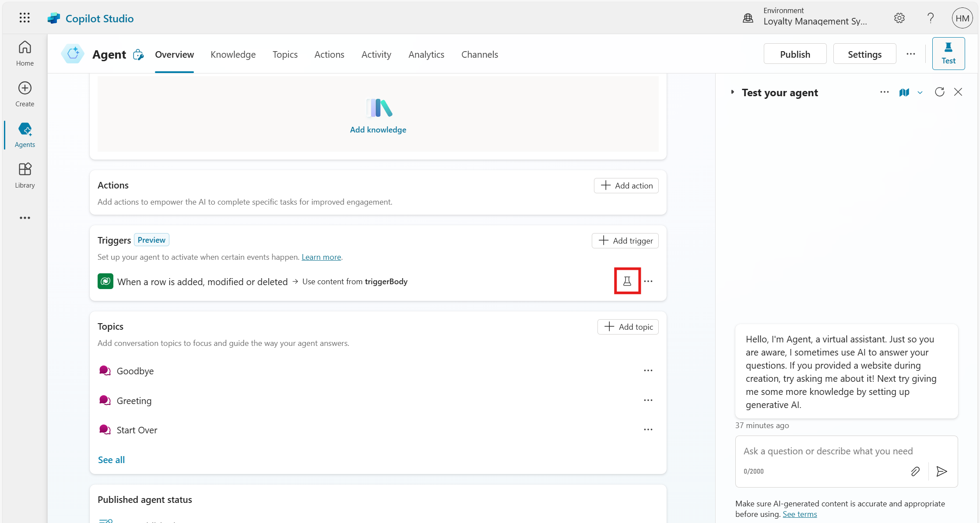980x523 pixels.
Task: Open the Create page from sidebar
Action: tap(25, 94)
